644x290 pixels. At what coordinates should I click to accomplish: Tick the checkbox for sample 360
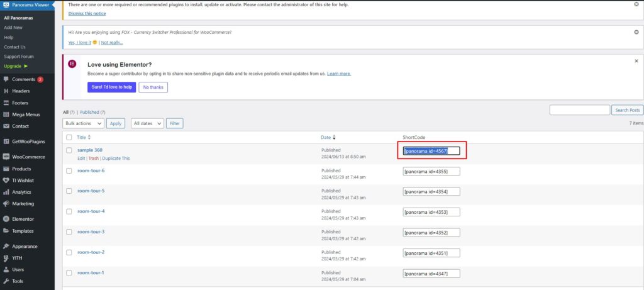pyautogui.click(x=69, y=150)
